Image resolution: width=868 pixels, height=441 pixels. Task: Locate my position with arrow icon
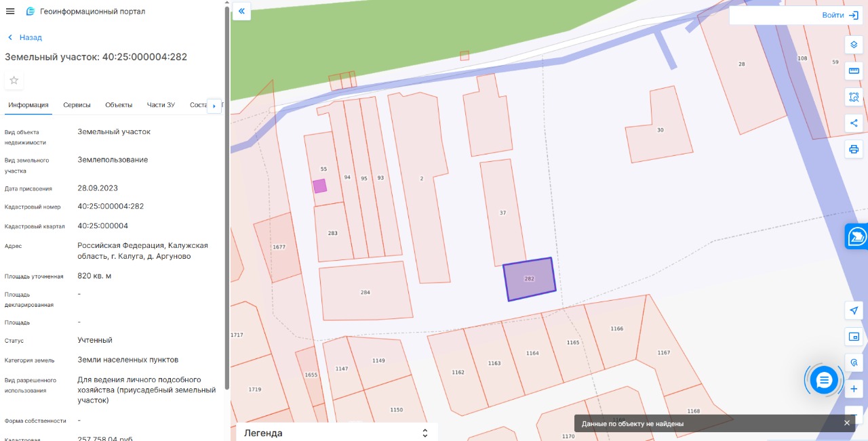point(854,310)
